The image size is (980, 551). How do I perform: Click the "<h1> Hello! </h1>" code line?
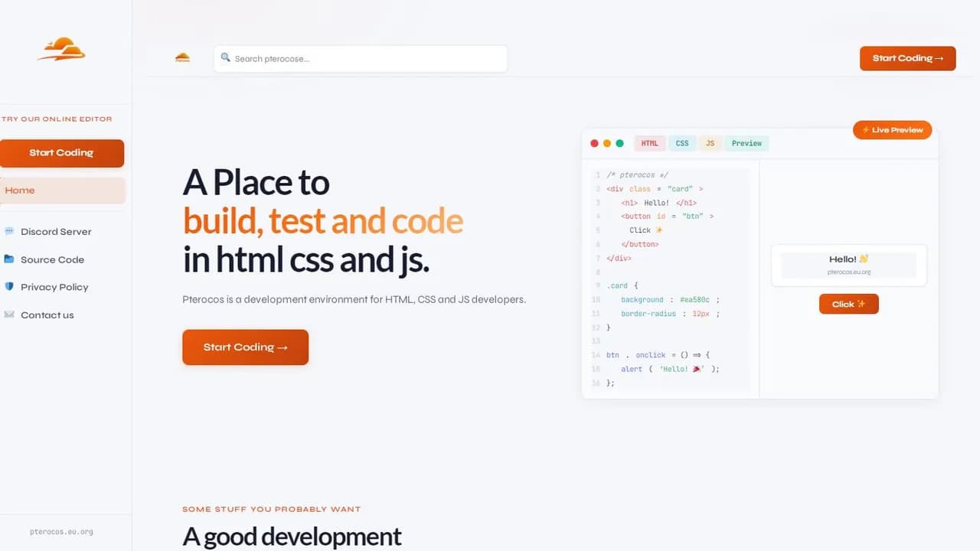point(658,203)
